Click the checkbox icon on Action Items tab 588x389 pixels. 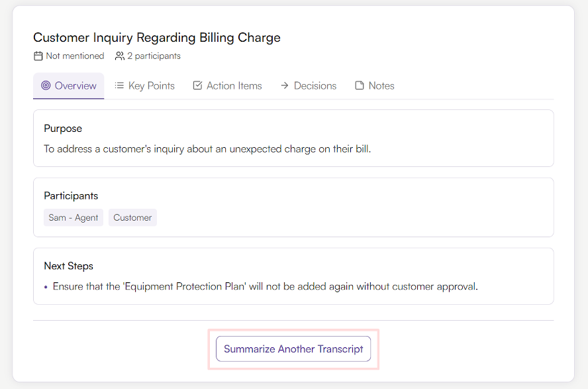click(x=197, y=85)
